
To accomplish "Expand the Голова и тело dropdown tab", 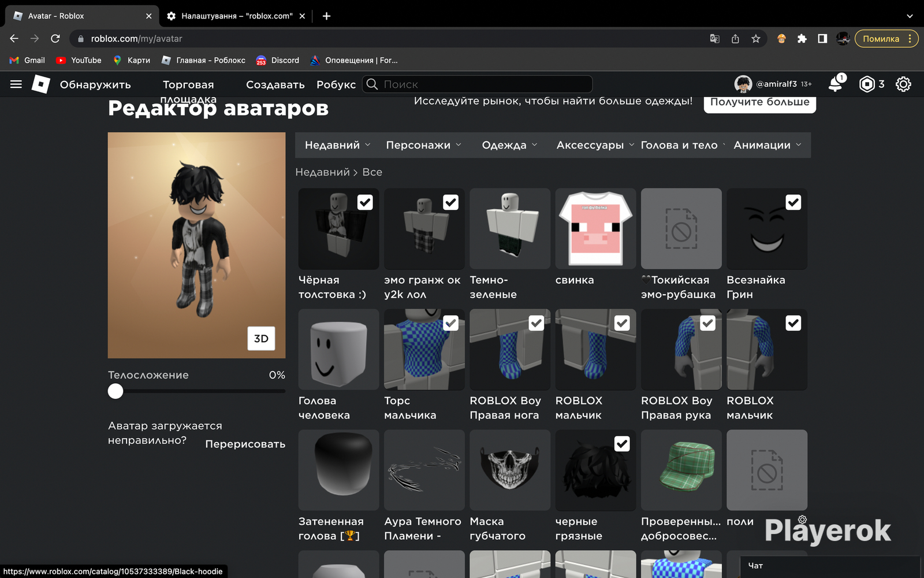I will tap(682, 145).
